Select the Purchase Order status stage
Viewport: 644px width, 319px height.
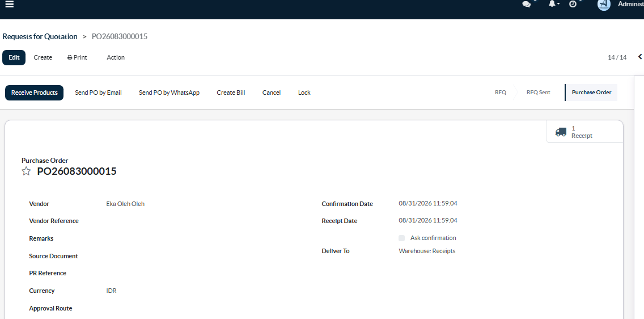pos(591,93)
